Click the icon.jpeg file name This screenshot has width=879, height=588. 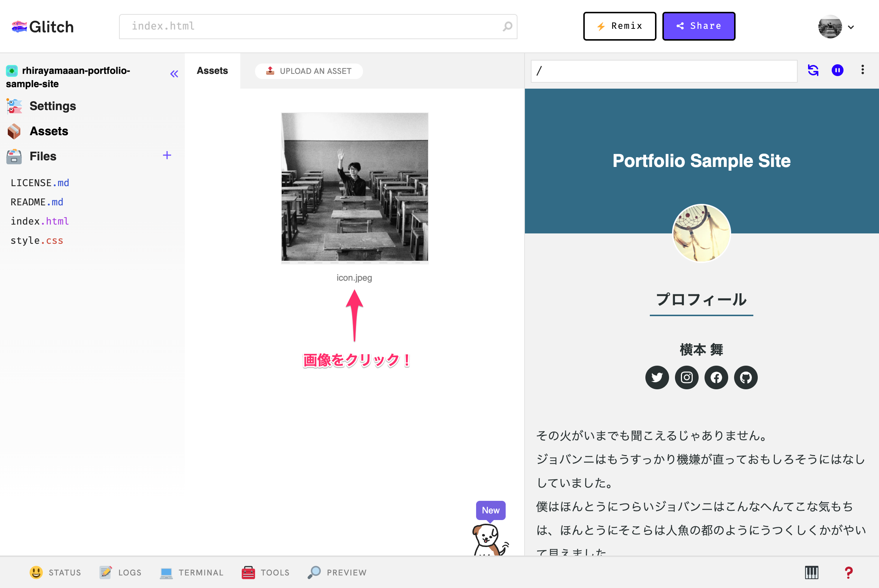pyautogui.click(x=354, y=278)
